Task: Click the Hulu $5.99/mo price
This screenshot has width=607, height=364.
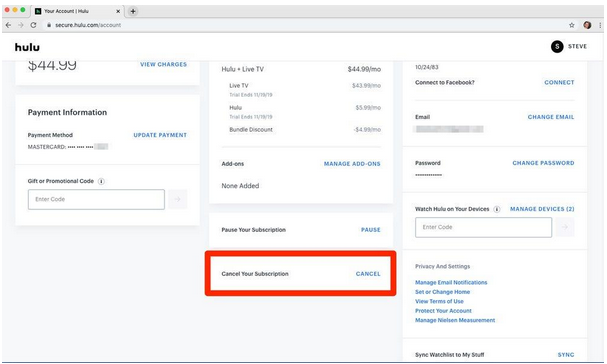Action: (368, 108)
